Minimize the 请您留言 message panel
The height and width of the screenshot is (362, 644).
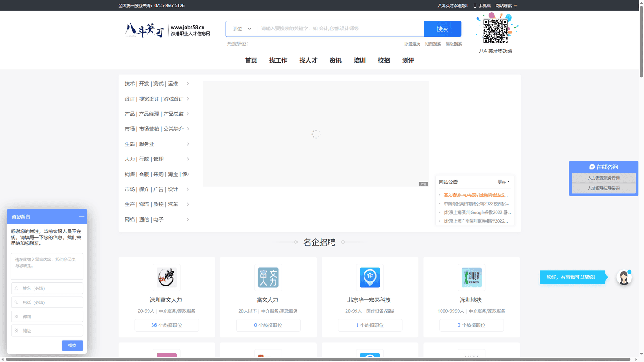[81, 217]
